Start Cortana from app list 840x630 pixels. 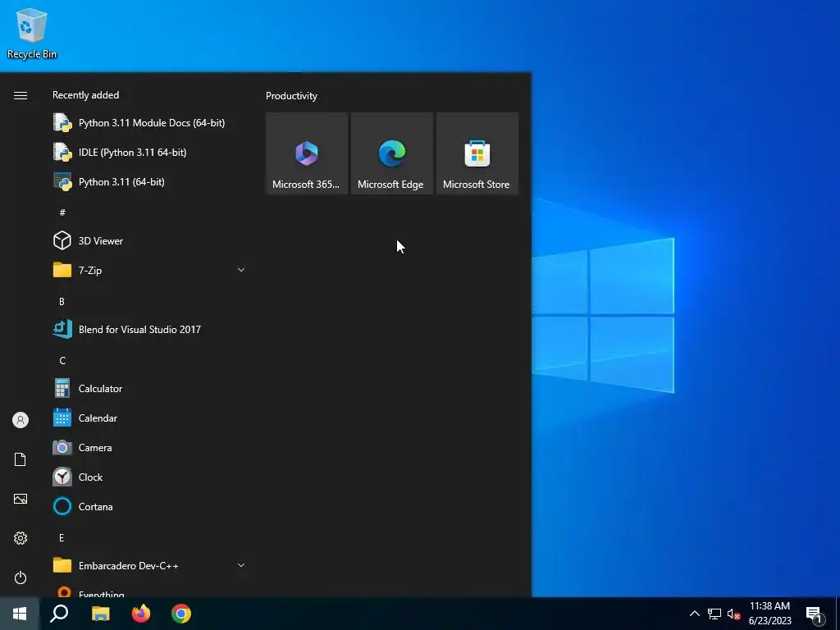pyautogui.click(x=149, y=506)
